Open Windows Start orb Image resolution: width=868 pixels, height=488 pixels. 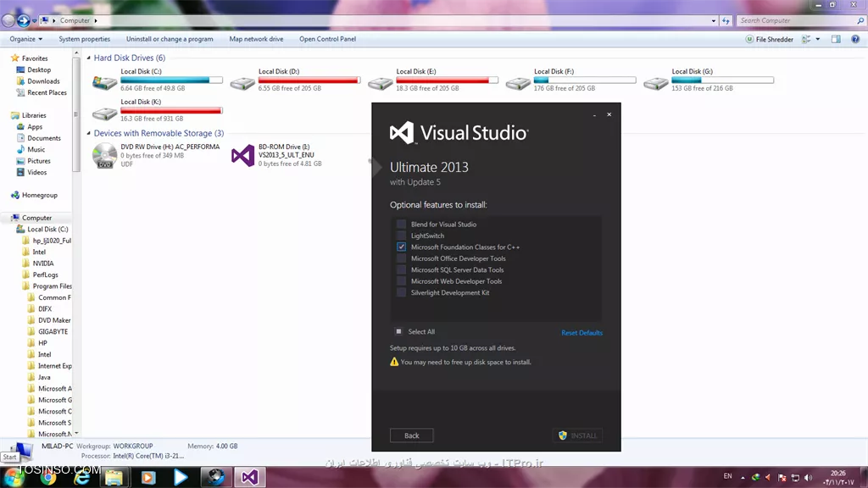[x=12, y=476]
